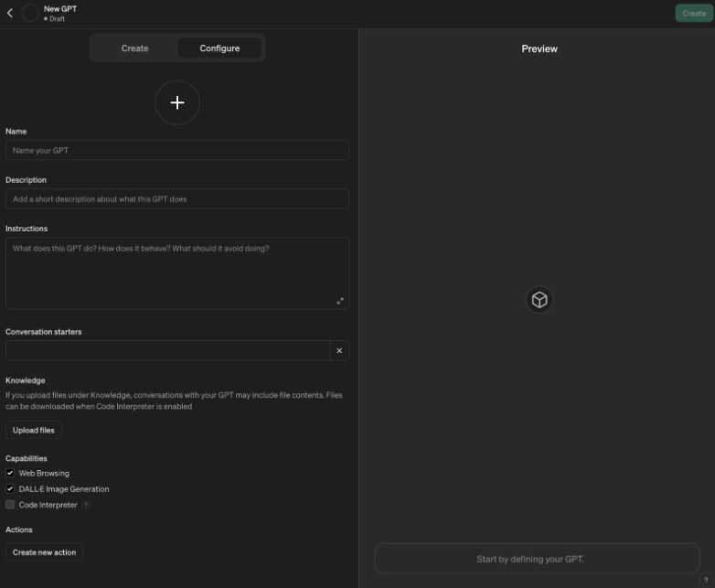Screen dimensions: 715x588
Task: Click the New GPT avatar circle in header
Action: 30,13
